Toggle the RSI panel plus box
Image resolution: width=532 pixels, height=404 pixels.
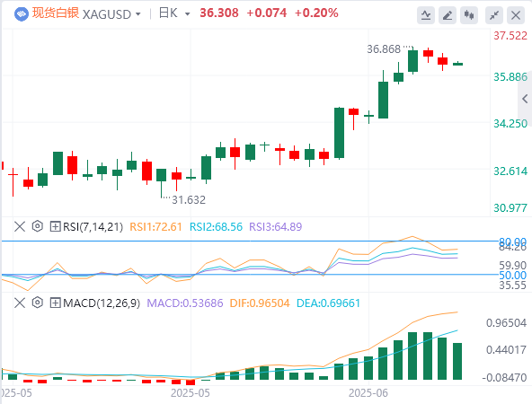55,226
